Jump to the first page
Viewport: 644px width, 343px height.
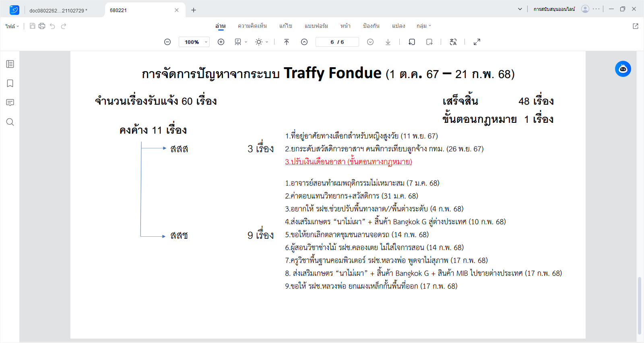click(x=287, y=42)
